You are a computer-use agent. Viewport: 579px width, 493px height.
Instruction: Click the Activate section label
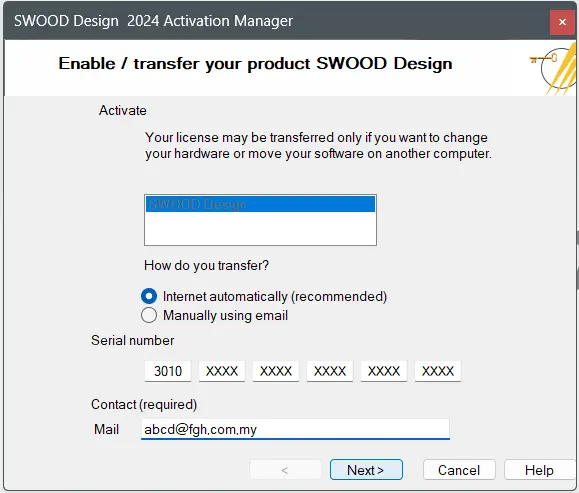click(x=123, y=110)
